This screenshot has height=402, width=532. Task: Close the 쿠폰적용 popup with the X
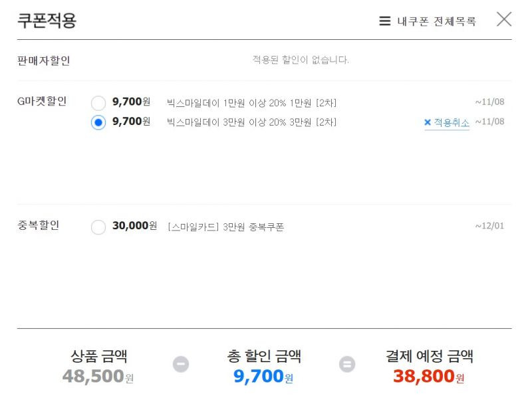[504, 19]
